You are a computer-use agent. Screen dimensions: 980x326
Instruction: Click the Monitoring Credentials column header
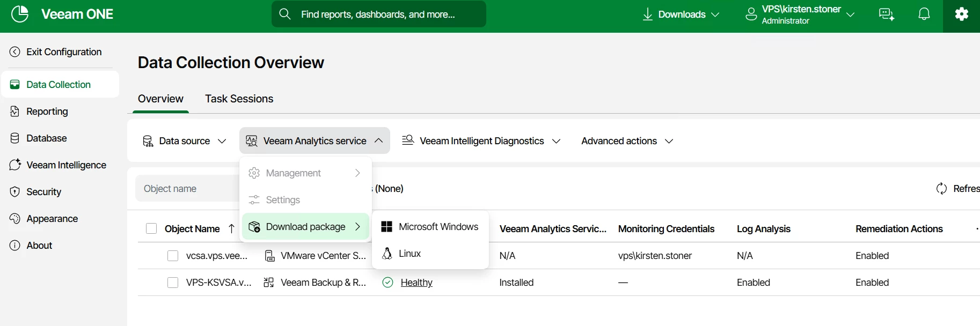(666, 229)
